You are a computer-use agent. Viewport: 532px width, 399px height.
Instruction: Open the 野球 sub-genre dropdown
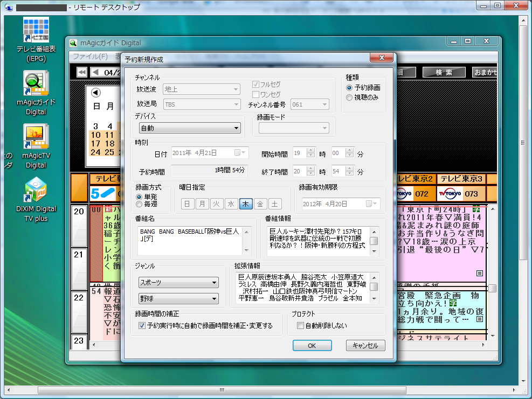(x=178, y=298)
